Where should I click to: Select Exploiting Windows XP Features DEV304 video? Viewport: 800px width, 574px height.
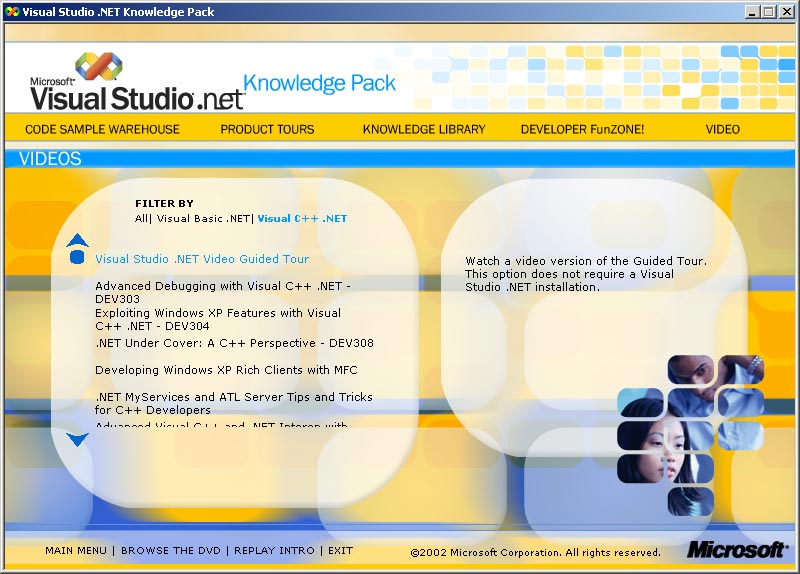tap(218, 319)
